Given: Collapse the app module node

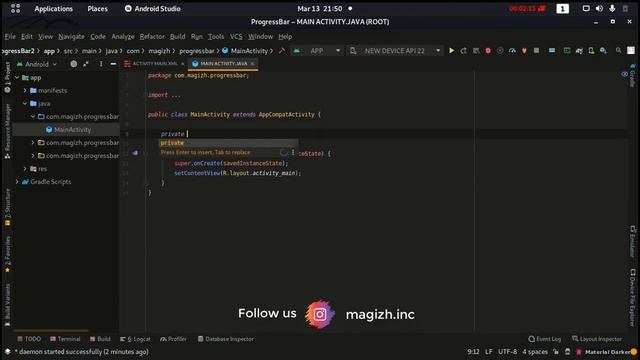Looking at the screenshot, I should coord(17,78).
